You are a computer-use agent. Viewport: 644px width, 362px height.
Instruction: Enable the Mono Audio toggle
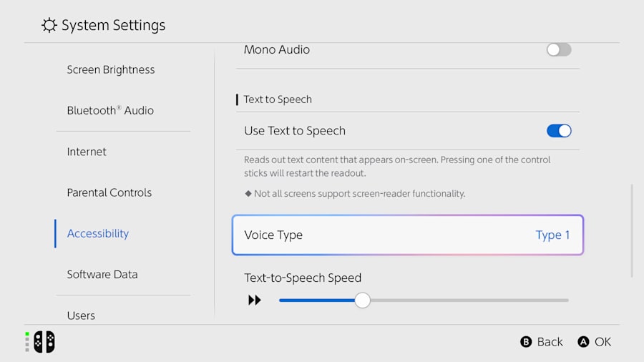[x=559, y=49]
